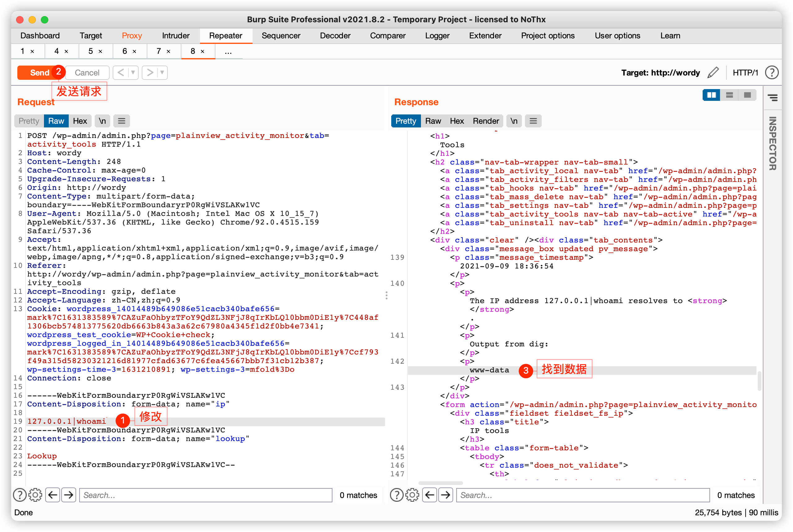
Task: Click the Send request button
Action: (39, 73)
